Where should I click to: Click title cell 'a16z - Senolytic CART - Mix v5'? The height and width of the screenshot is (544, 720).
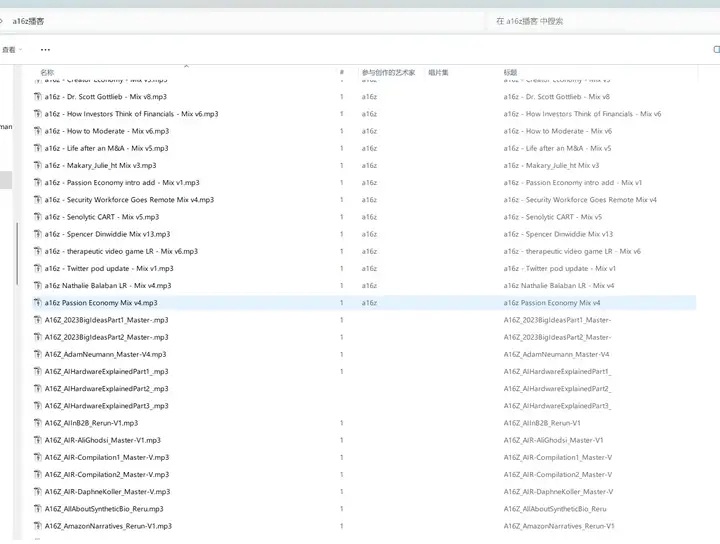552,217
